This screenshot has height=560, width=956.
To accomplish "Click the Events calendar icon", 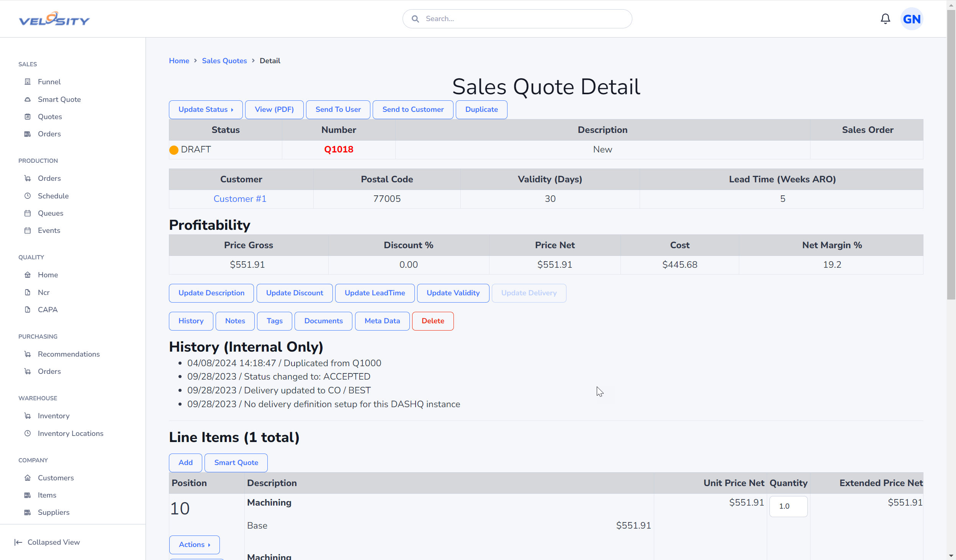I will point(28,230).
